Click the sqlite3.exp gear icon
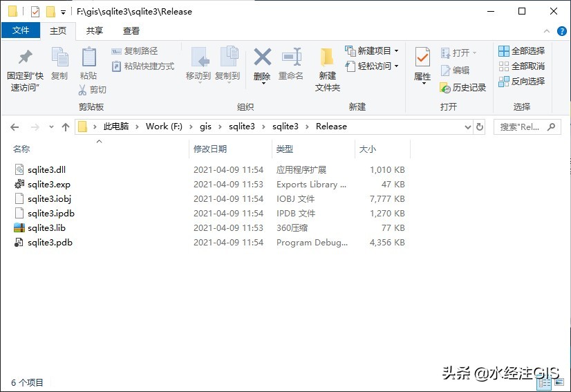This screenshot has height=392, width=571. tap(19, 185)
